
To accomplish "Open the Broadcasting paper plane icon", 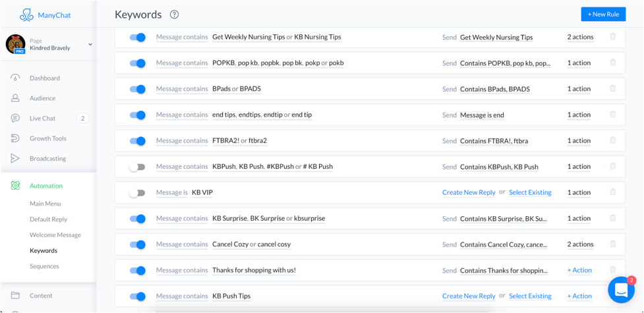I will [15, 159].
